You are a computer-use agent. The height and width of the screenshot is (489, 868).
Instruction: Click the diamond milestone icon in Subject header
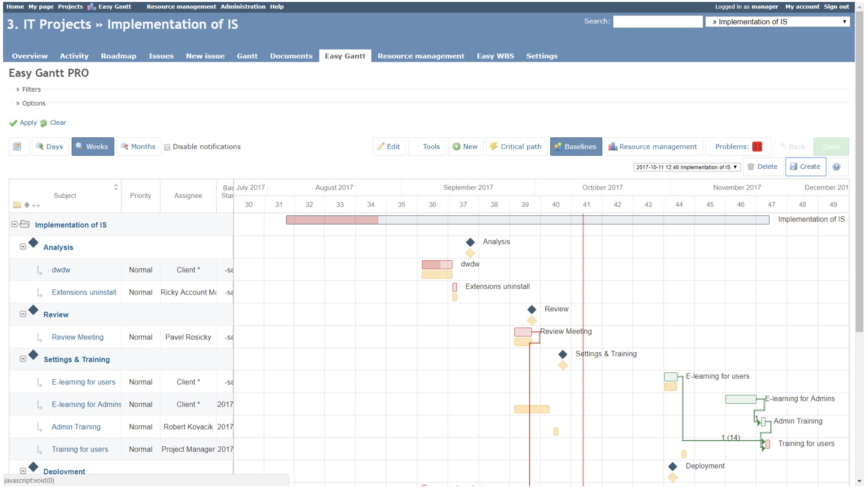pyautogui.click(x=27, y=205)
